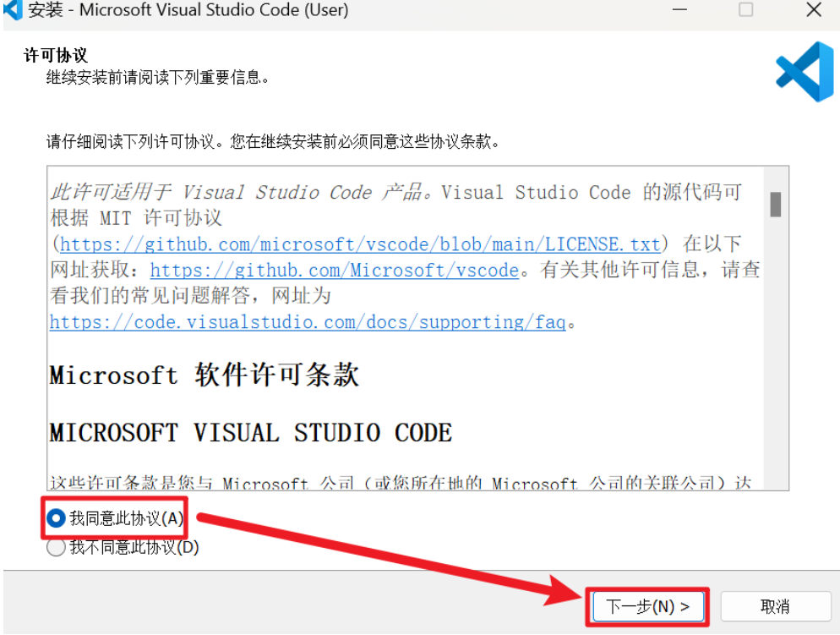Click the license text scrollbar thumb

tap(775, 204)
